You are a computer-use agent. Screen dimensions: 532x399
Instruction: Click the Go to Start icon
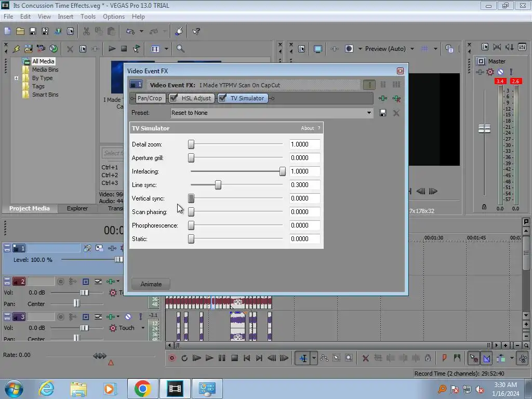(247, 358)
